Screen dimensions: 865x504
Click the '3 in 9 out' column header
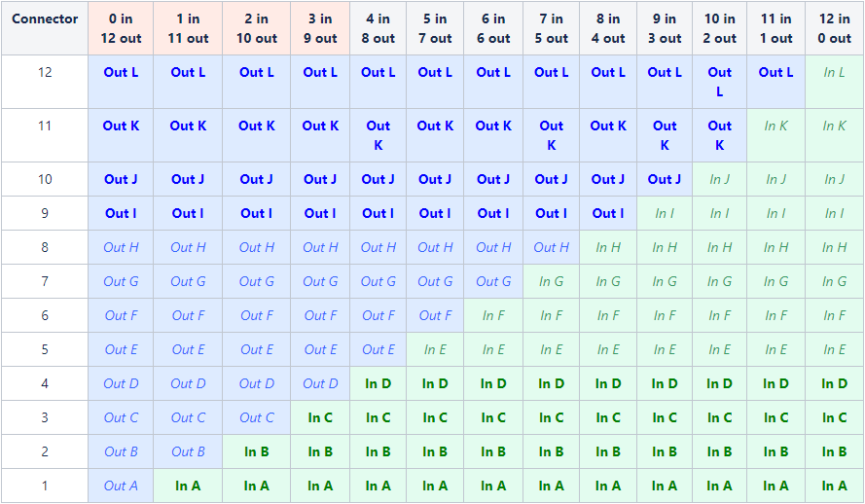click(320, 28)
